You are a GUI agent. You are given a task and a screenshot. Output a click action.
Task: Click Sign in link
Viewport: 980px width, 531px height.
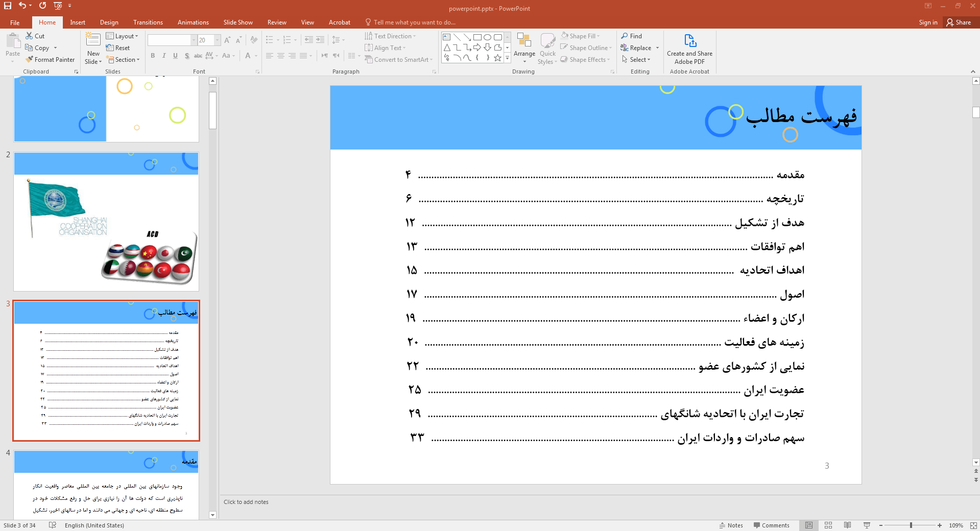[x=928, y=22]
